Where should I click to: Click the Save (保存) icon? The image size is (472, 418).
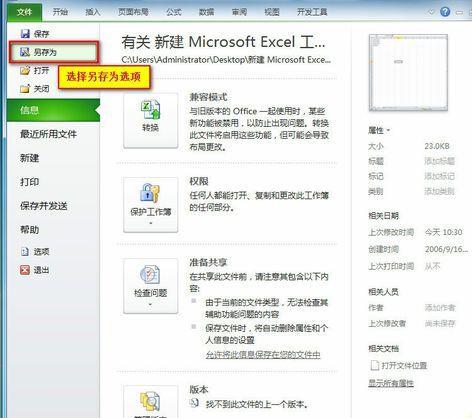pos(25,34)
